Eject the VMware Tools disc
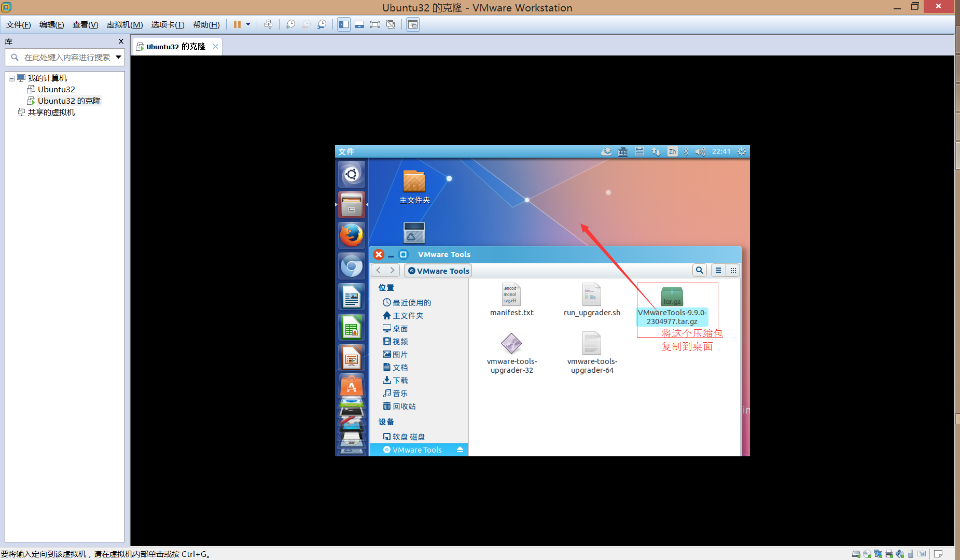This screenshot has width=960, height=560. point(460,450)
